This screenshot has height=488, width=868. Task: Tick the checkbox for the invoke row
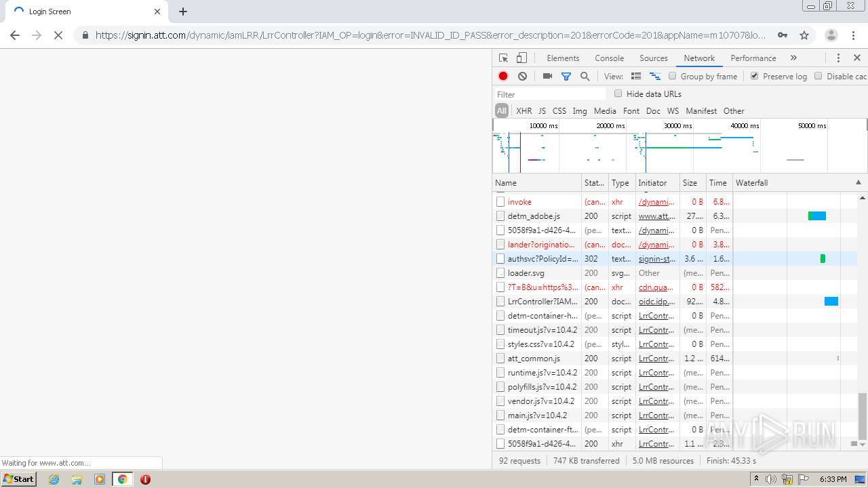[x=500, y=202]
